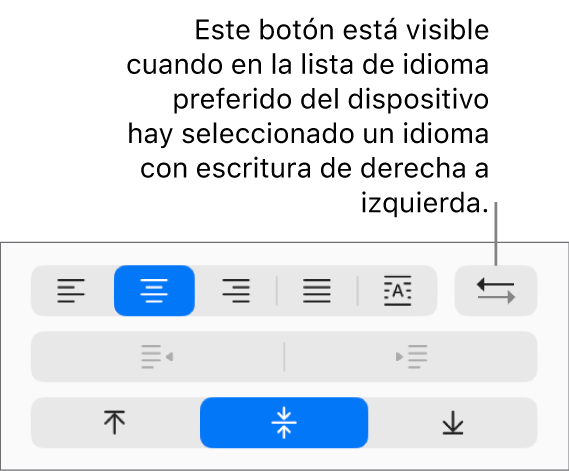Toggle the highlighted middle vertical alignment
Screen dimensions: 569x471
tap(284, 422)
